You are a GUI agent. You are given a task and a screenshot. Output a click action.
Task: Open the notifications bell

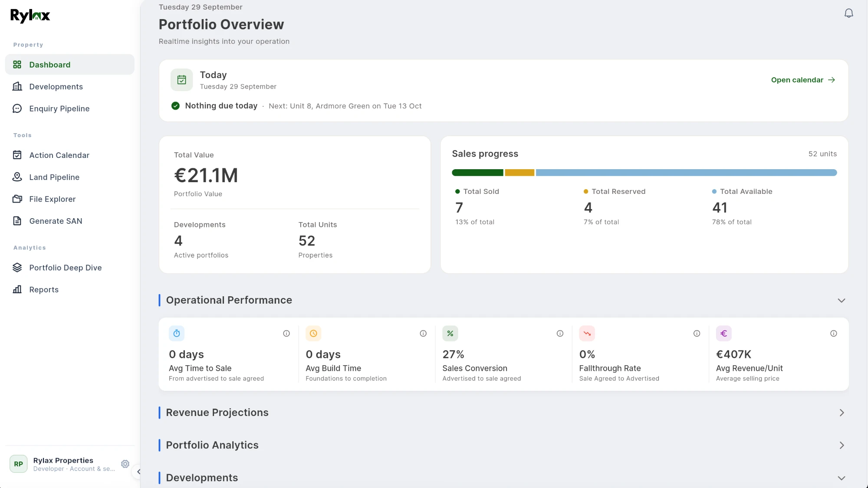point(848,13)
